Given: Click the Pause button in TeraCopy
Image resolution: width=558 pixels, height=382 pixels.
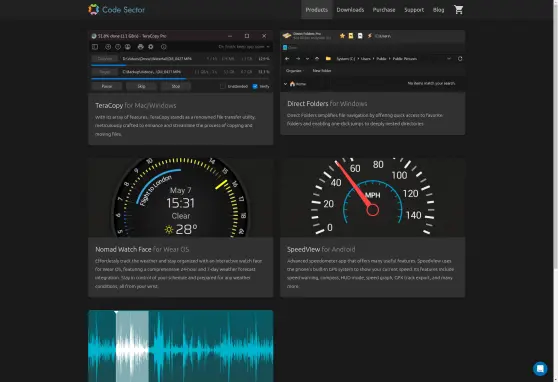Looking at the screenshot, I should click(x=107, y=86).
